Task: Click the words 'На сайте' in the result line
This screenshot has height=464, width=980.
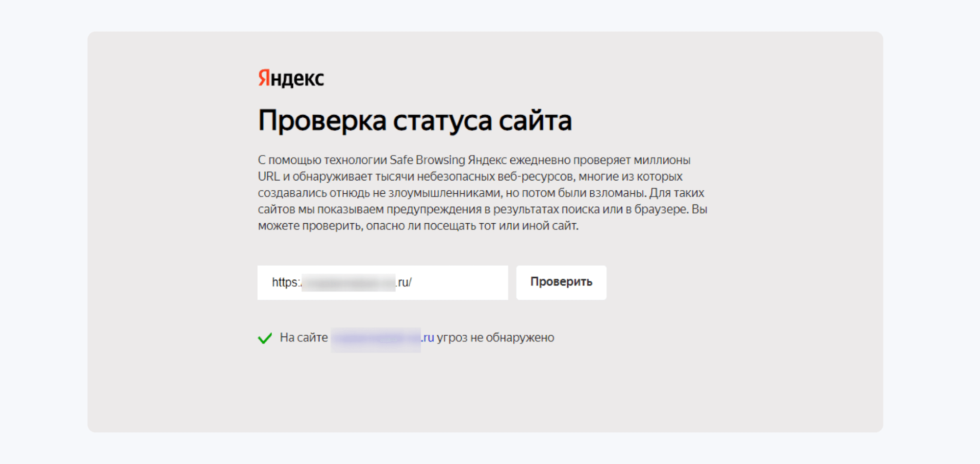Action: coord(303,337)
